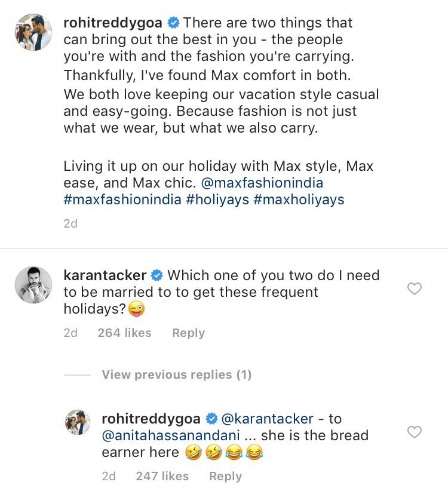Click the verified badge beside karantacker
Viewport: 448px width, 494px height.
click(157, 275)
